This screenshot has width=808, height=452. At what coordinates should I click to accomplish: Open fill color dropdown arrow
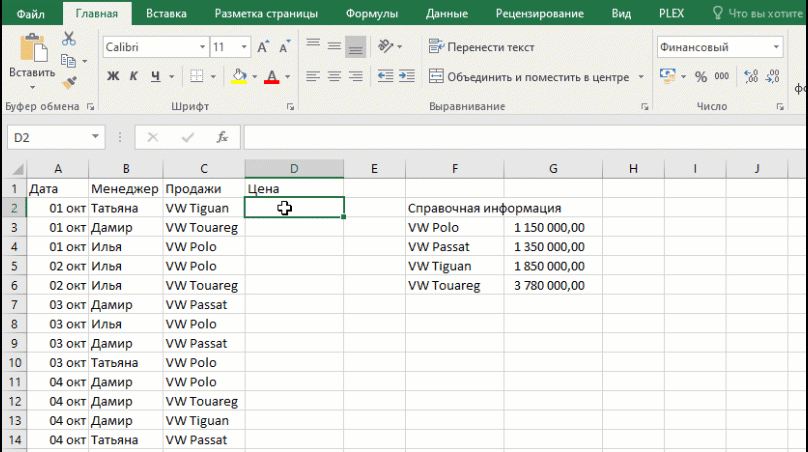[x=255, y=77]
